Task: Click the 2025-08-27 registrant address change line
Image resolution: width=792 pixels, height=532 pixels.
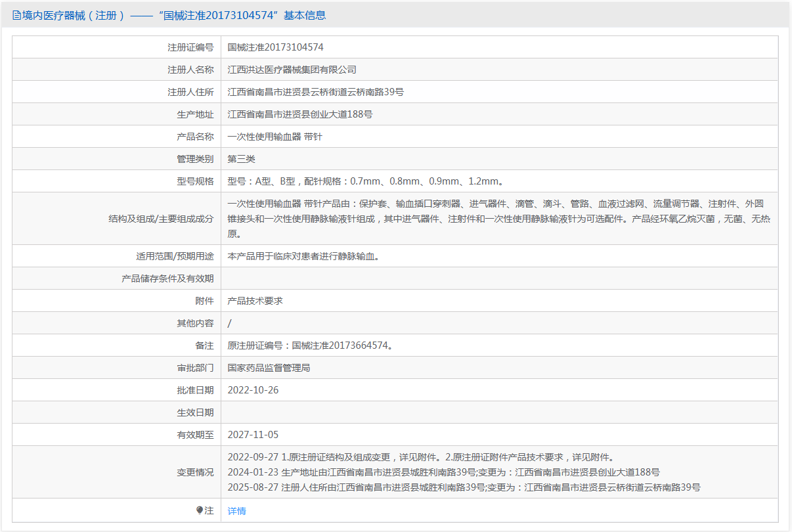Action: point(464,487)
